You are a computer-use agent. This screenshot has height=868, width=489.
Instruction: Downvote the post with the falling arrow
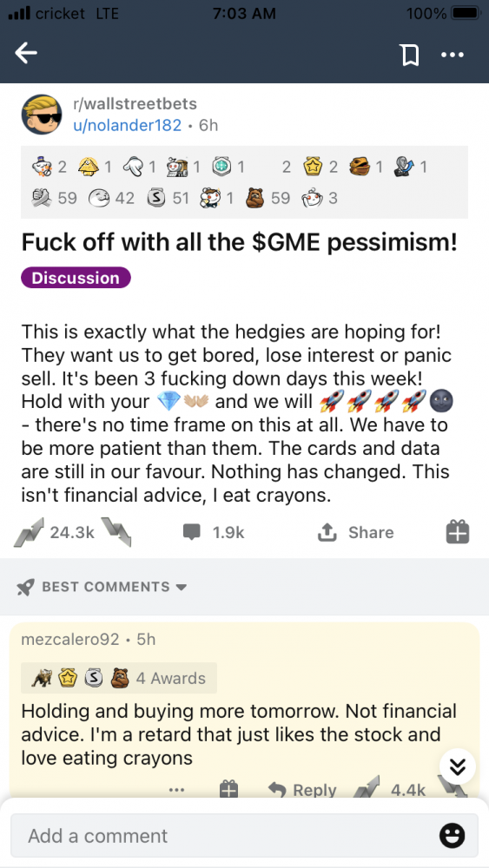click(x=117, y=533)
